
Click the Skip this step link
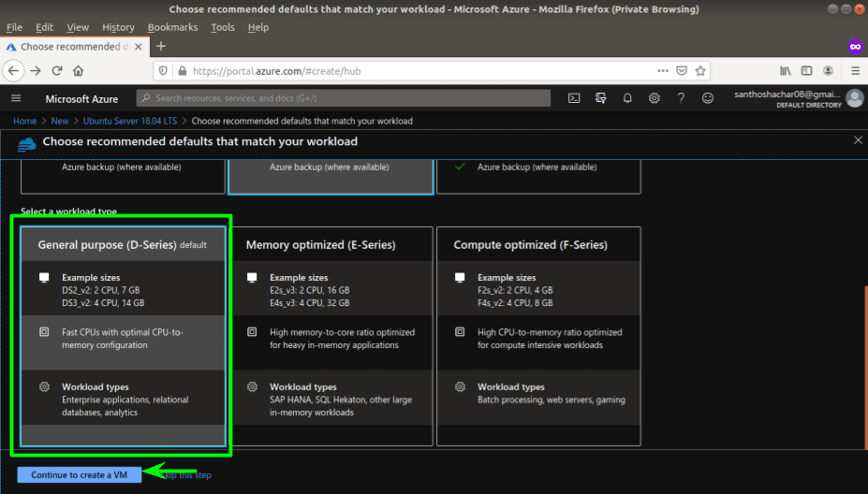coord(187,474)
